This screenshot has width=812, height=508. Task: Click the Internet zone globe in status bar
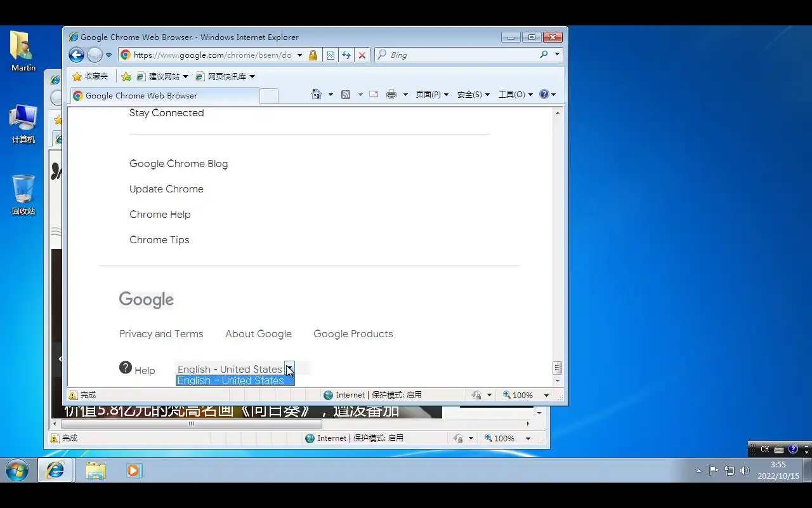tap(328, 395)
